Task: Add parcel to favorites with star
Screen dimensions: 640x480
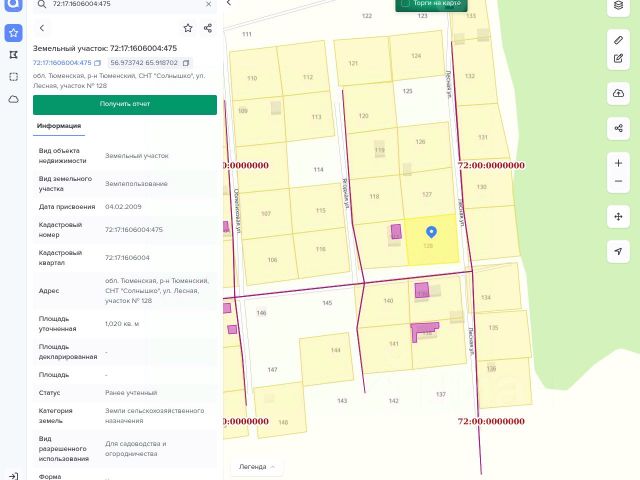Action: [x=188, y=28]
